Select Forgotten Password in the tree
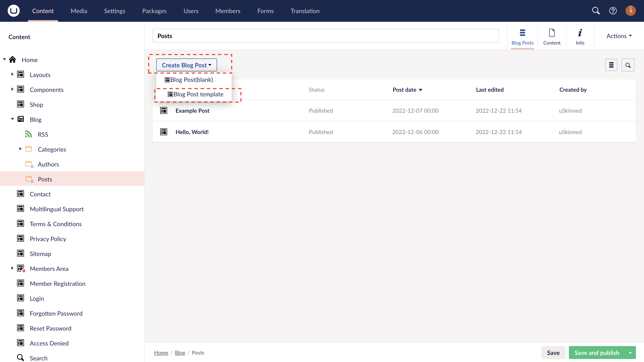 click(x=56, y=313)
